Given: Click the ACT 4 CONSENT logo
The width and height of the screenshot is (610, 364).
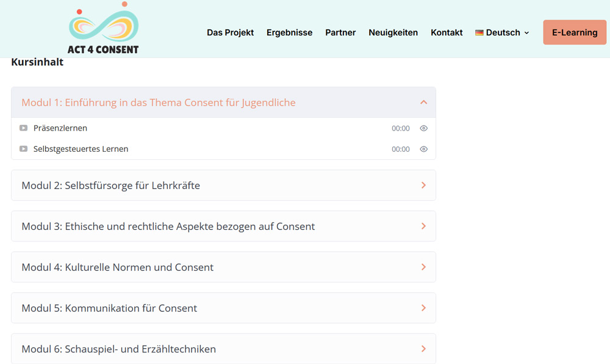Looking at the screenshot, I should coord(104,29).
